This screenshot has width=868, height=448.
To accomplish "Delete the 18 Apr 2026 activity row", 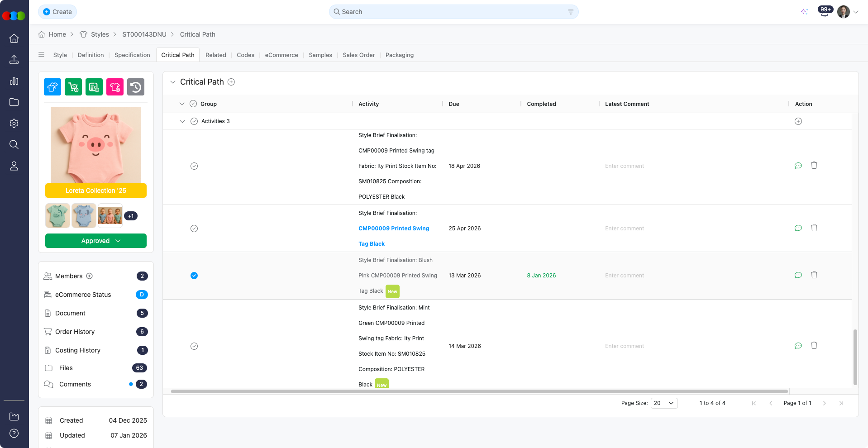I will (x=814, y=166).
